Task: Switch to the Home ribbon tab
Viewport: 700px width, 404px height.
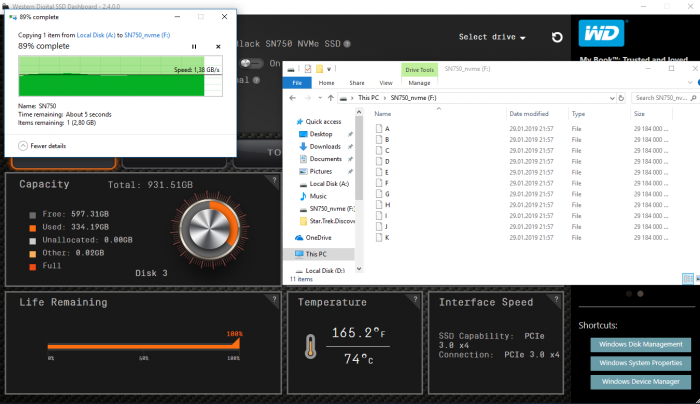Action: (x=326, y=83)
